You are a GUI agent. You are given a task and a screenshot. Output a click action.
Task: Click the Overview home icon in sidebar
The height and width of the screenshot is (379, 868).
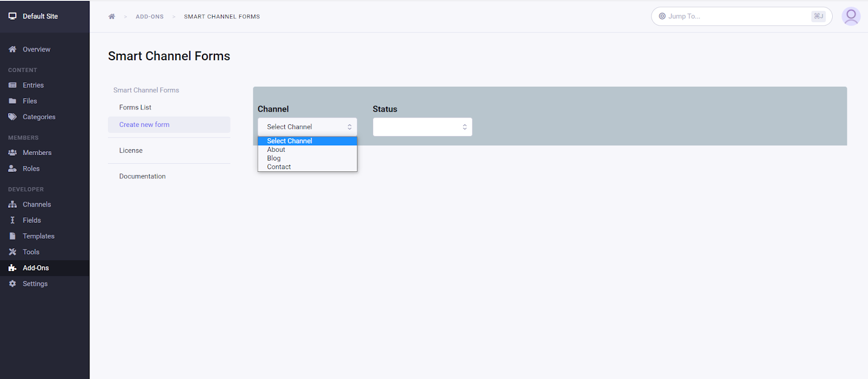pyautogui.click(x=12, y=49)
